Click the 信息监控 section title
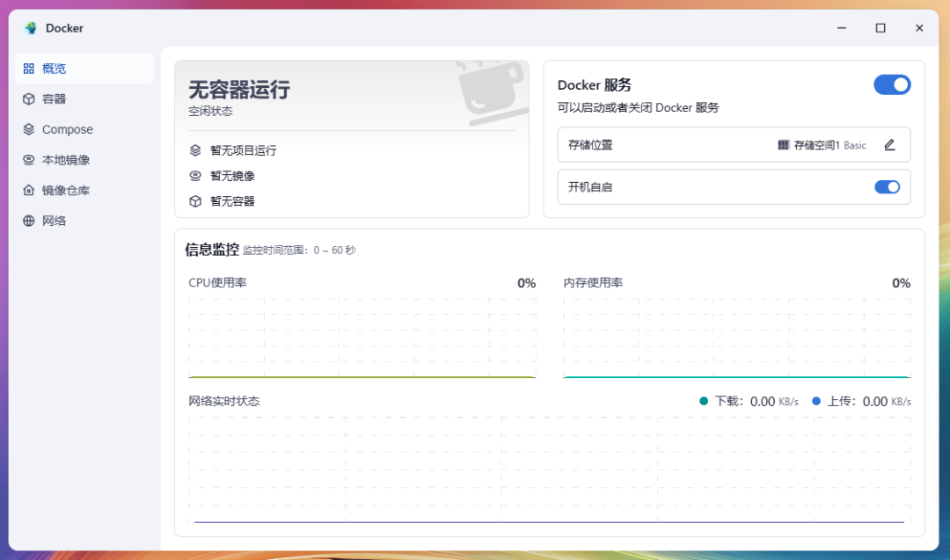The height and width of the screenshot is (560, 950). click(x=211, y=250)
